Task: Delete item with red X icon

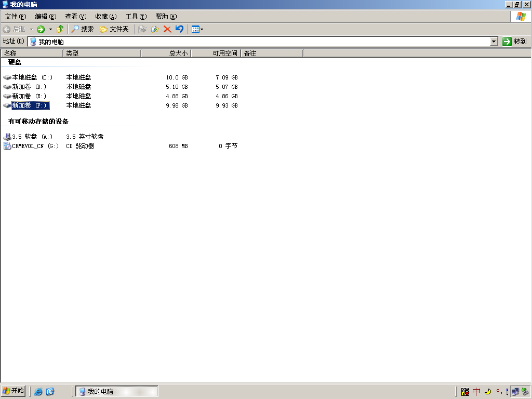Action: (167, 29)
